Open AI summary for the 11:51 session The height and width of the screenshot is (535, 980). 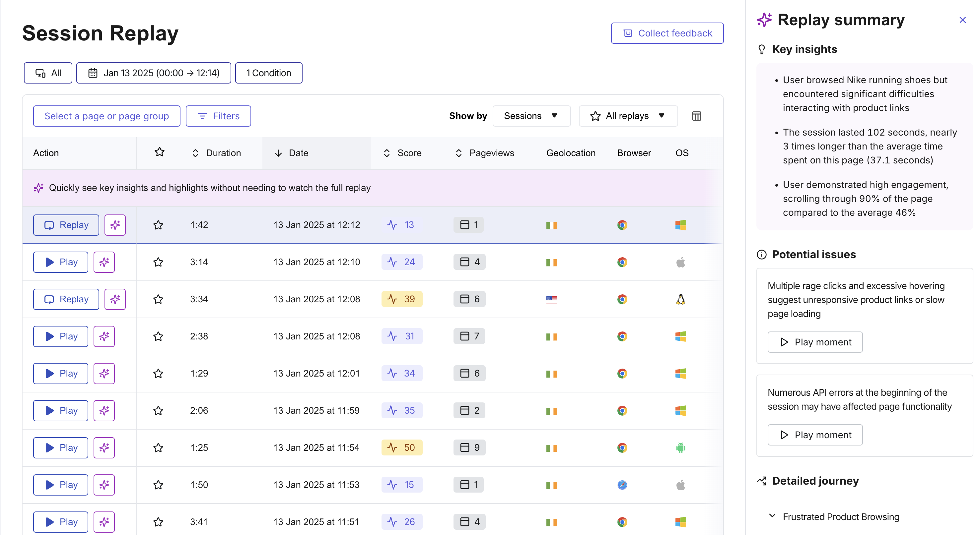pos(104,522)
